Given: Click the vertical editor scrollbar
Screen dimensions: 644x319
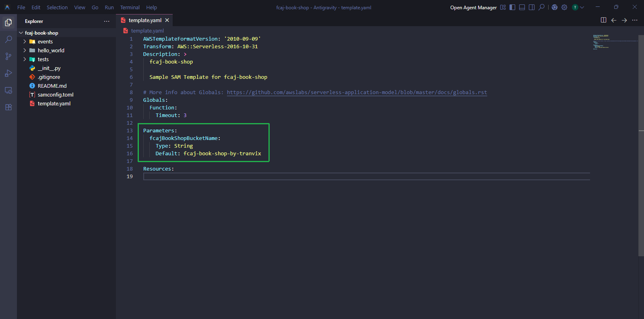Looking at the screenshot, I should (641, 145).
